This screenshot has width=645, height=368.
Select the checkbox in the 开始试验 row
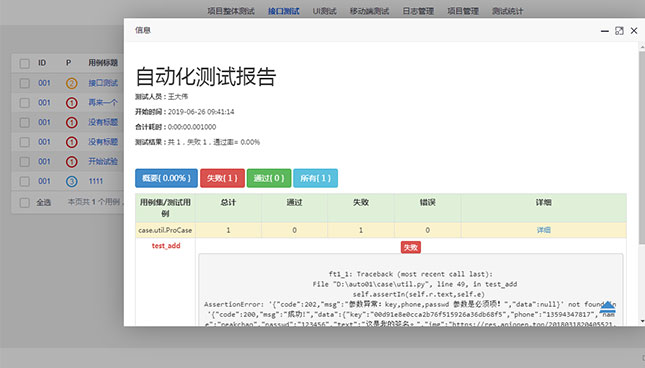pyautogui.click(x=25, y=162)
